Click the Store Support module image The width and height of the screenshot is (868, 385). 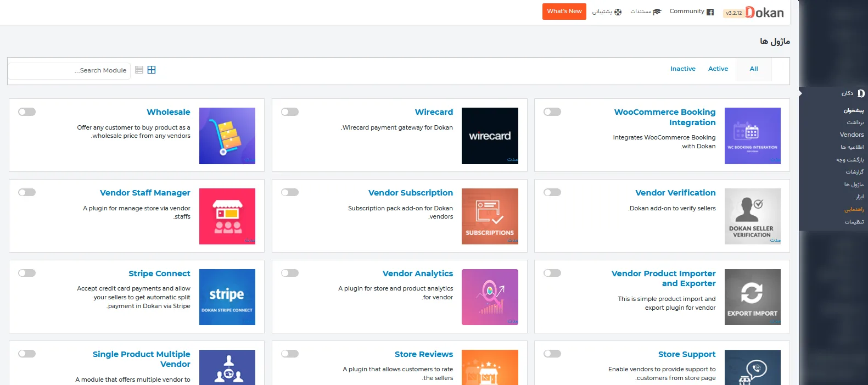coord(753,367)
